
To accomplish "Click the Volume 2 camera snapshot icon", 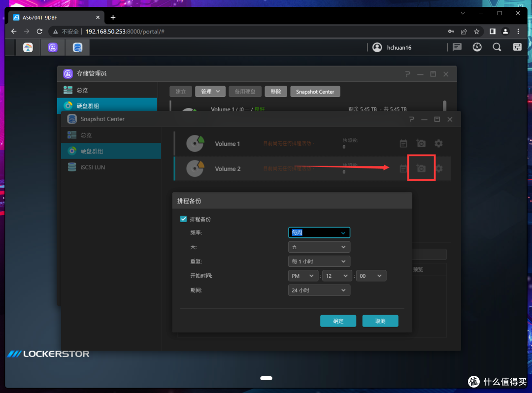I will pos(421,168).
